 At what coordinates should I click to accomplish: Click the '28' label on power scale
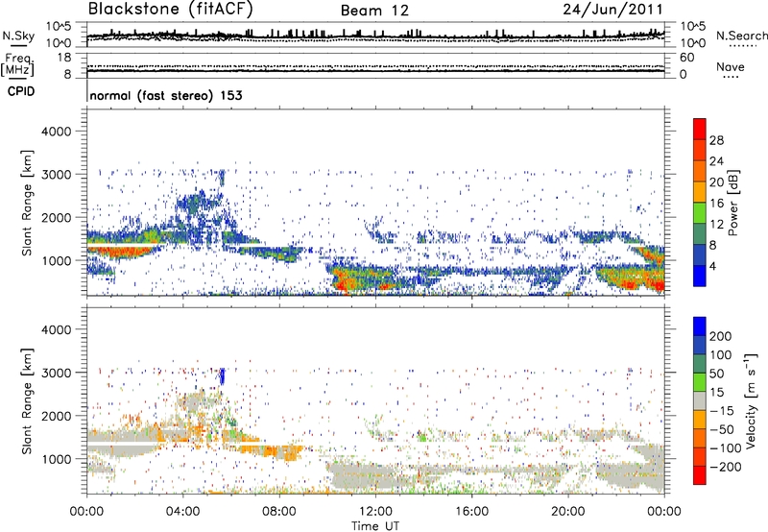(716, 140)
